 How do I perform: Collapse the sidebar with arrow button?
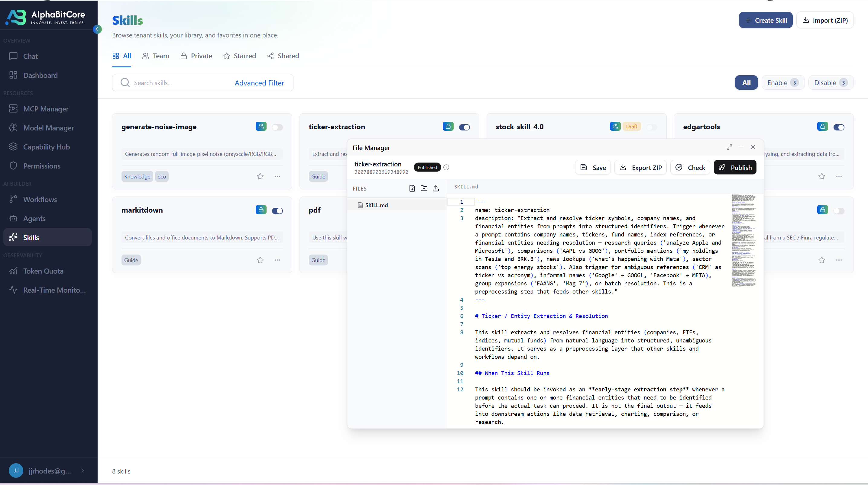(97, 29)
